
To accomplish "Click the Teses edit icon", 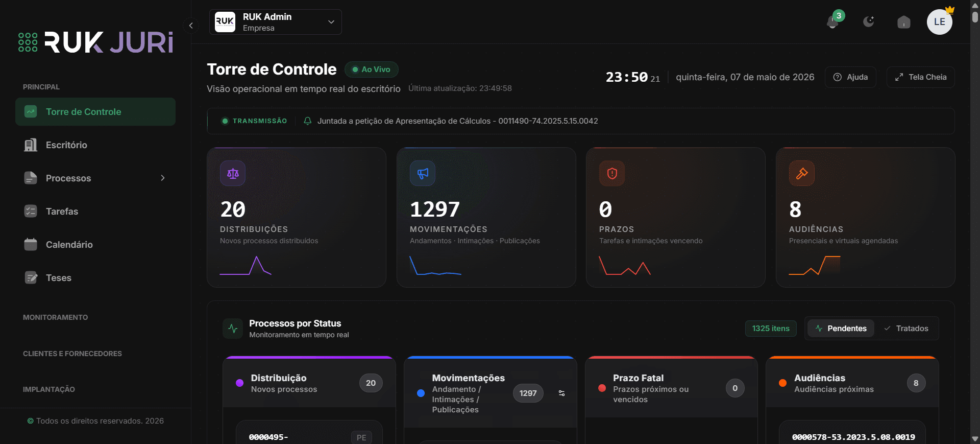I will 31,278.
